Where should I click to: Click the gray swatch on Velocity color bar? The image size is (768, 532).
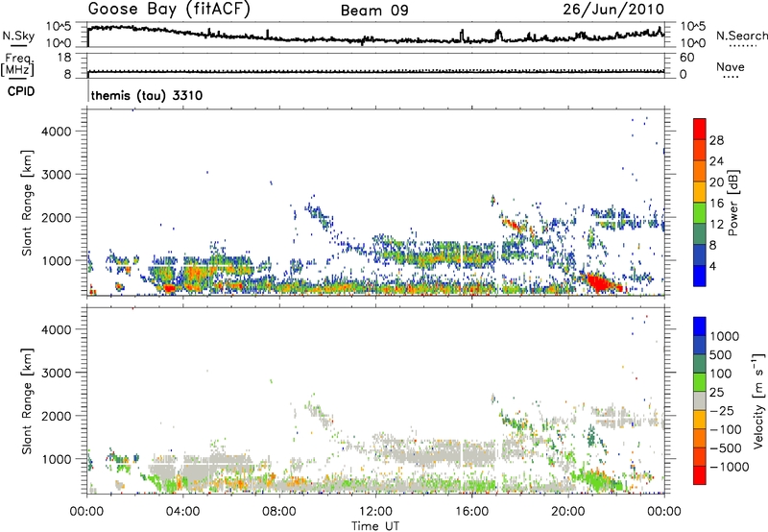tap(700, 400)
